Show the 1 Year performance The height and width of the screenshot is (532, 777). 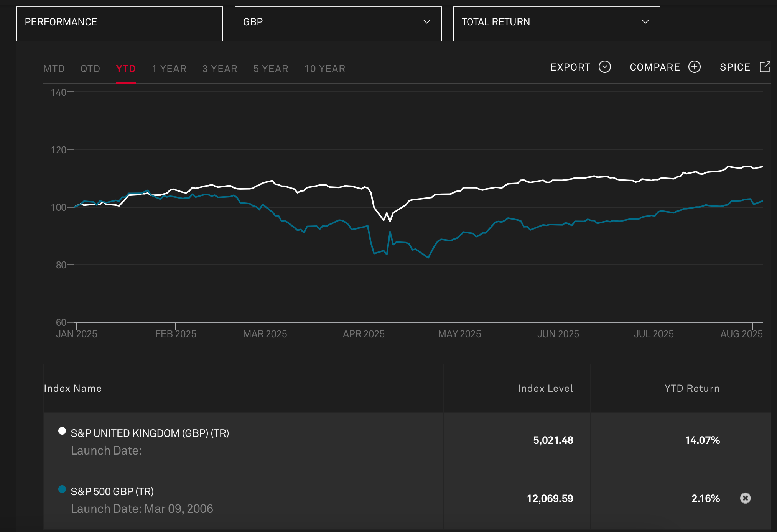169,69
